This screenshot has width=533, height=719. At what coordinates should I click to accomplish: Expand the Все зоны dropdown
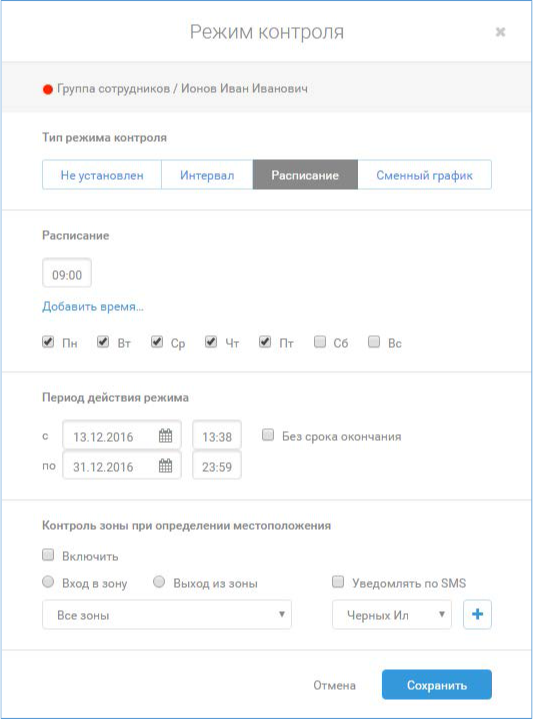(167, 614)
